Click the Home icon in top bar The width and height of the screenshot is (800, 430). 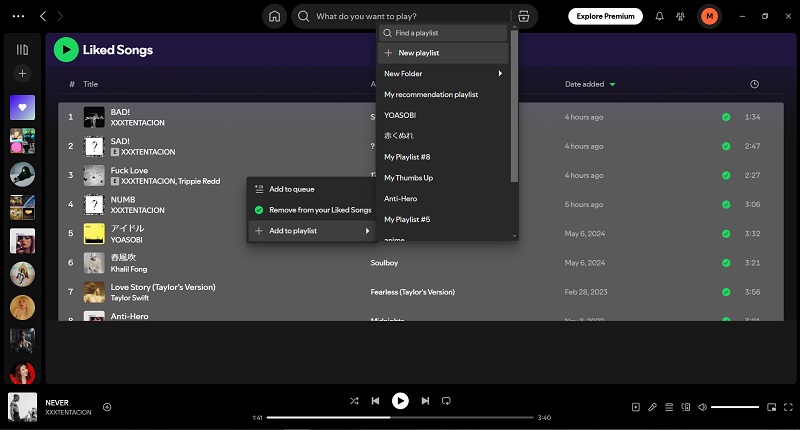tap(275, 16)
